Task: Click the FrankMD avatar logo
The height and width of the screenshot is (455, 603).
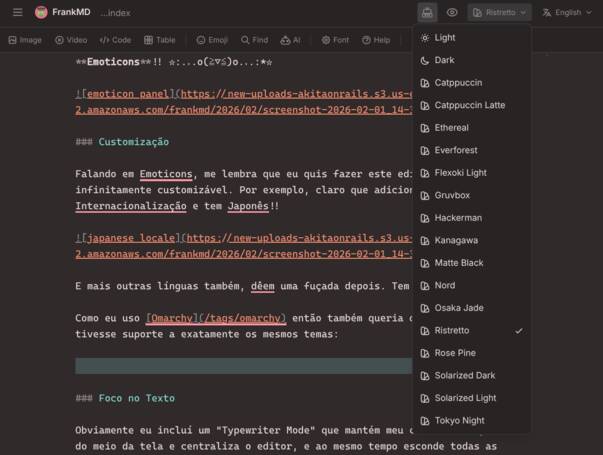Action: [x=41, y=13]
